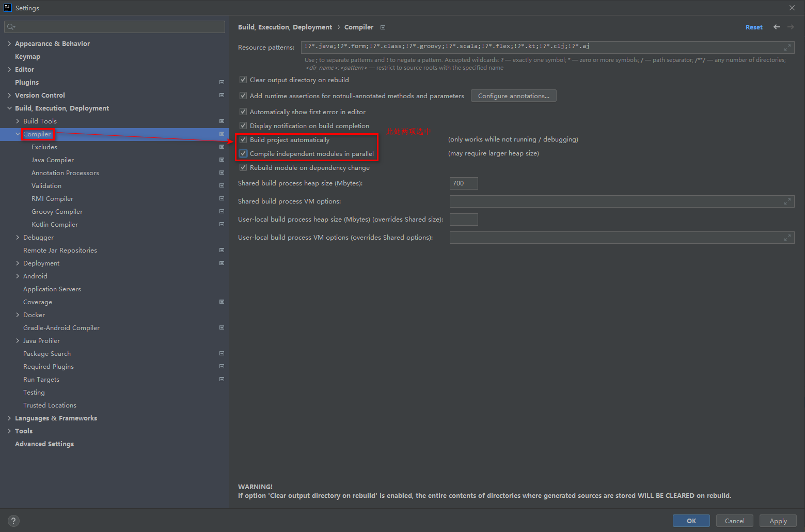Expand the Appearance & Behavior section
The height and width of the screenshot is (532, 805).
tap(9, 43)
